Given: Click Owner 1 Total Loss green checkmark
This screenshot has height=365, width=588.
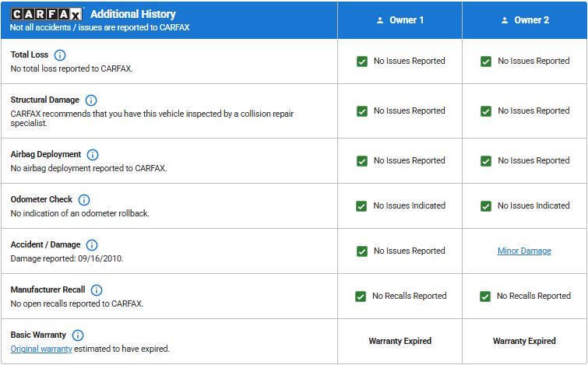Looking at the screenshot, I should pos(361,61).
